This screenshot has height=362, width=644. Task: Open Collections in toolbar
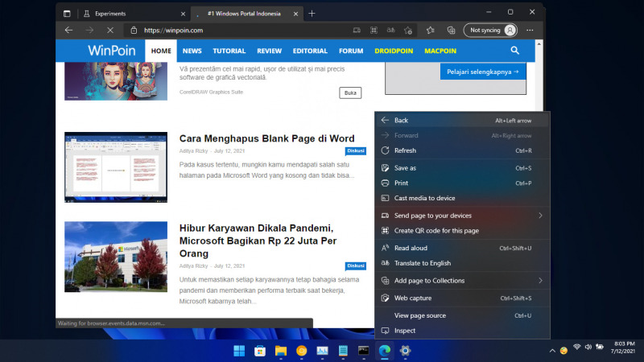451,30
